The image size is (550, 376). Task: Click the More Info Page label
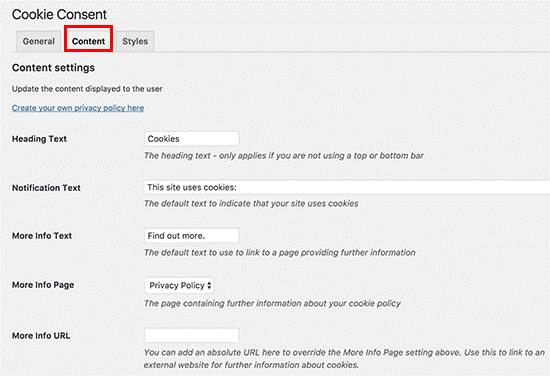[43, 285]
